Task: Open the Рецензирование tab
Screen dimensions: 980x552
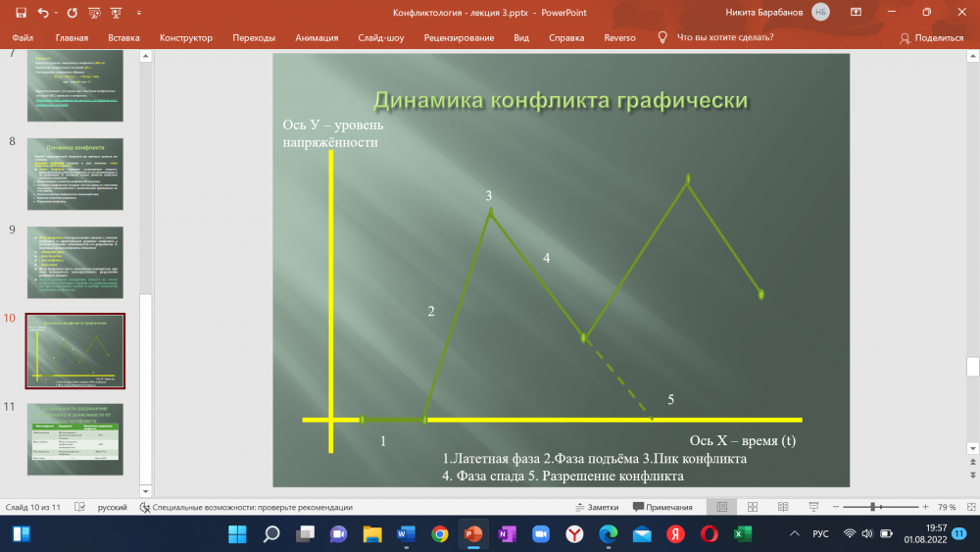Action: (x=459, y=37)
